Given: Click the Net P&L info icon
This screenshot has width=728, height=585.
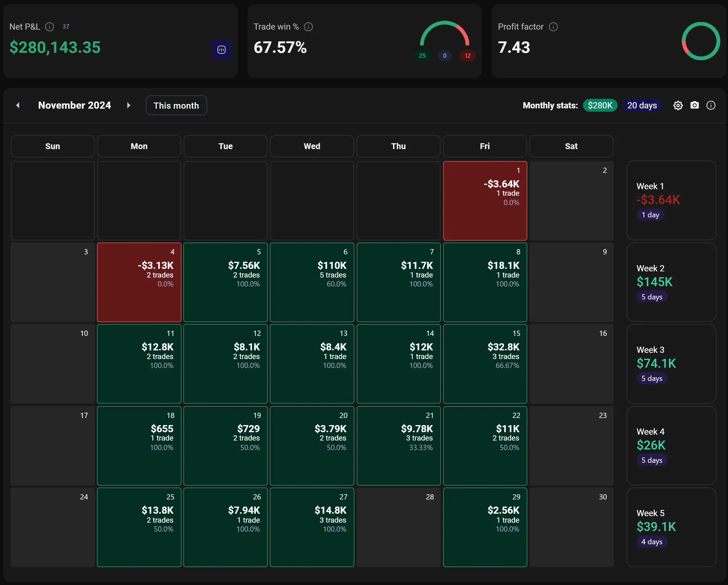Looking at the screenshot, I should coord(50,27).
